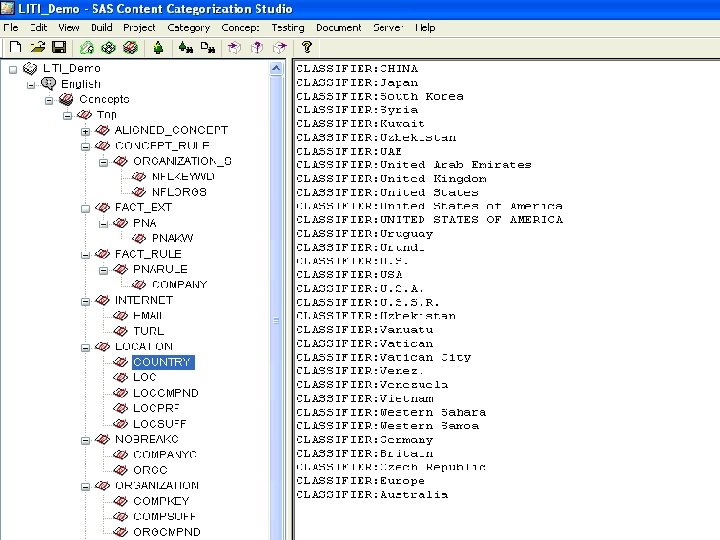Click the icon beside the LOCSUFF concept
Image resolution: width=720 pixels, height=540 pixels.
120,423
